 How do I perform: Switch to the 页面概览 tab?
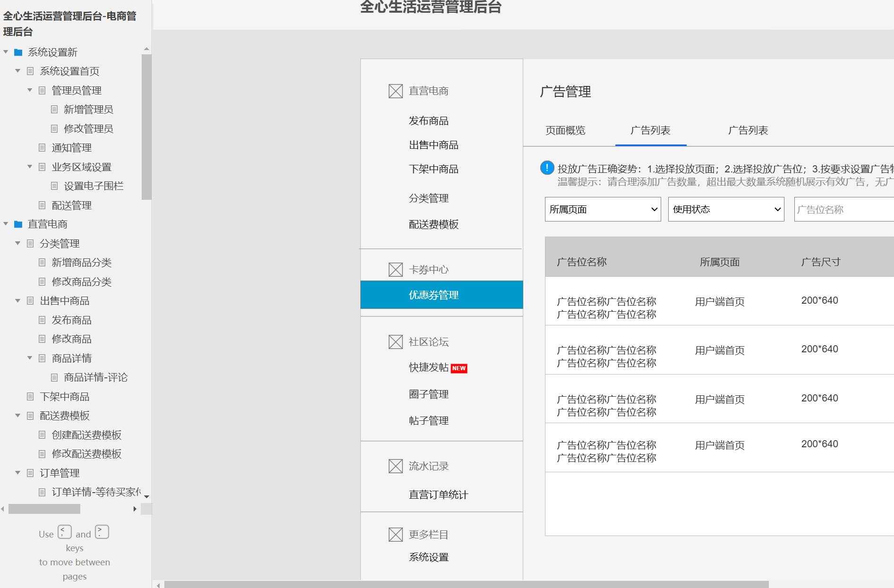point(565,131)
